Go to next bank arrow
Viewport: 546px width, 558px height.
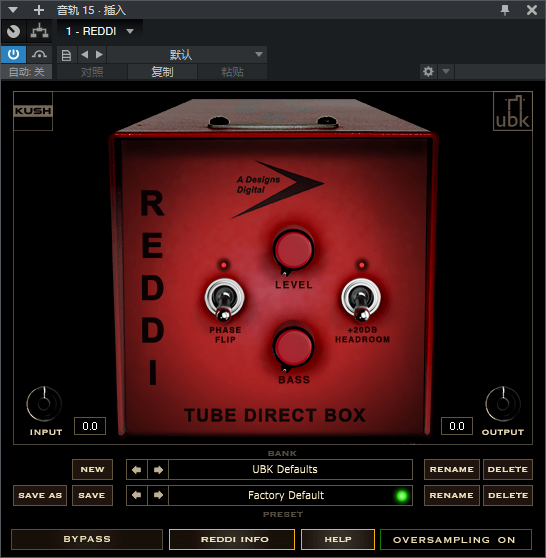[158, 470]
